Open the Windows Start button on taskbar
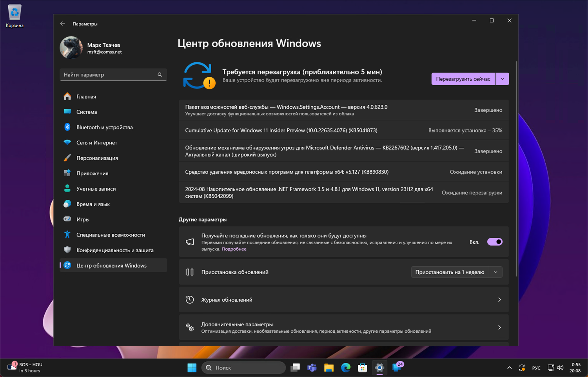Viewport: 588px width, 377px height. (192, 368)
